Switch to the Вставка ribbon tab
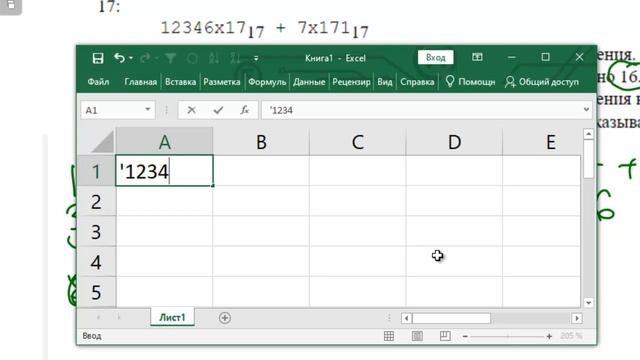The width and height of the screenshot is (640, 360). pos(180,82)
